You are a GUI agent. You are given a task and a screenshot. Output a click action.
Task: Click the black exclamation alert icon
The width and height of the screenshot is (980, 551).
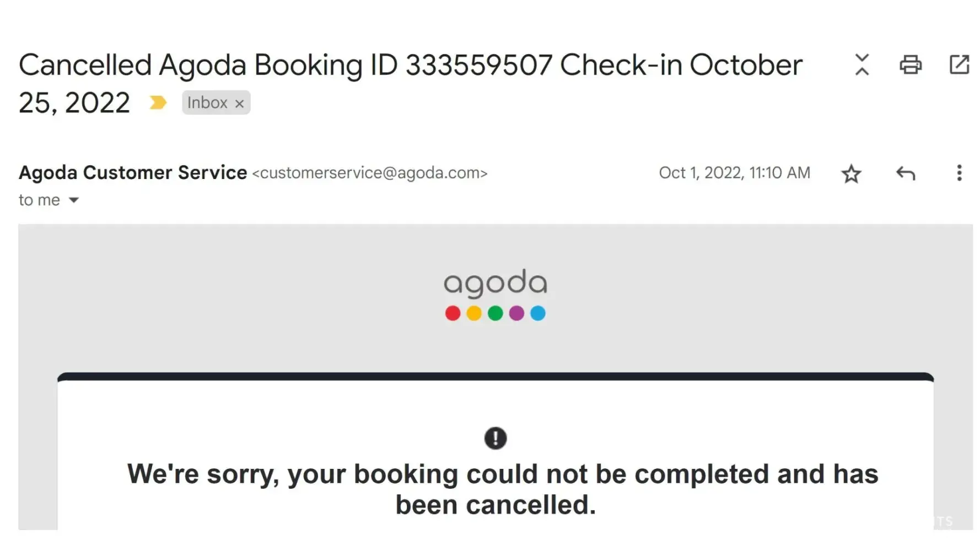(495, 439)
